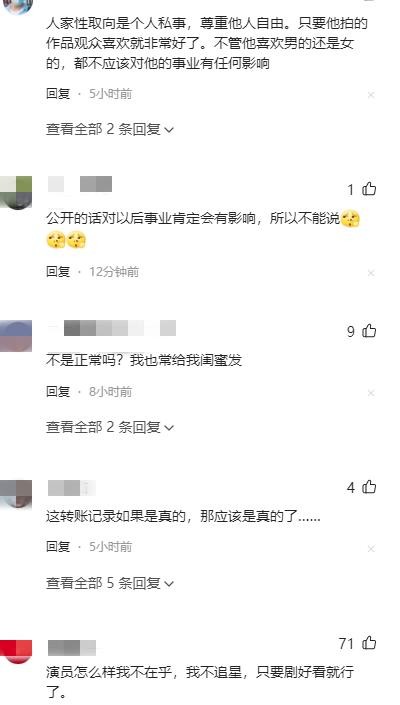The width and height of the screenshot is (400, 705).
Task: Expand 查看全部 2 条回复 under 性取向 comment
Action: coord(110,129)
